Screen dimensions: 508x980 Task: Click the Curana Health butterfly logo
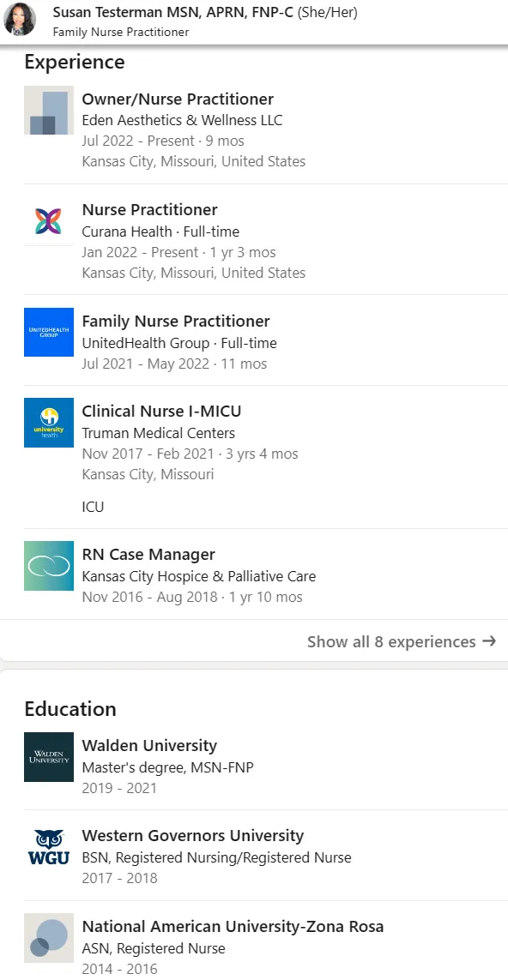pos(49,221)
